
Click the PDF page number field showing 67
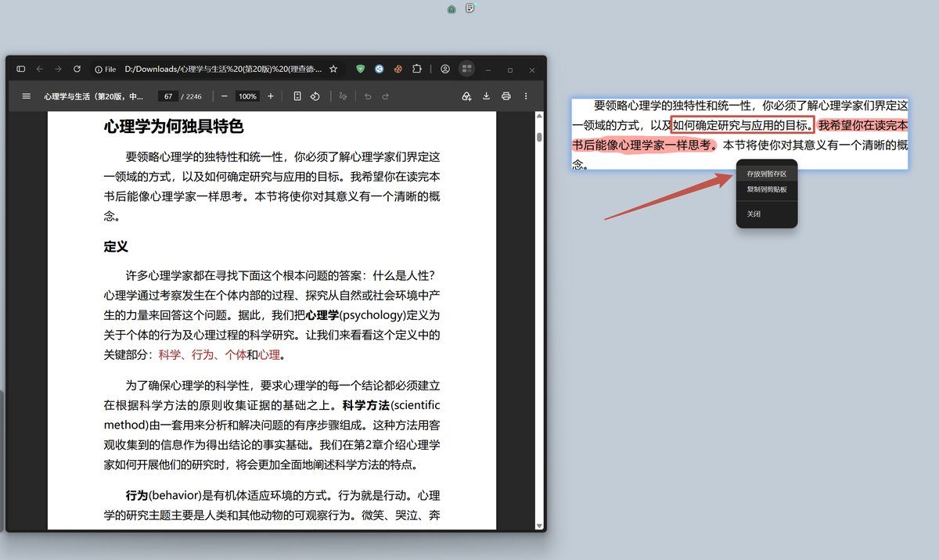click(x=167, y=96)
